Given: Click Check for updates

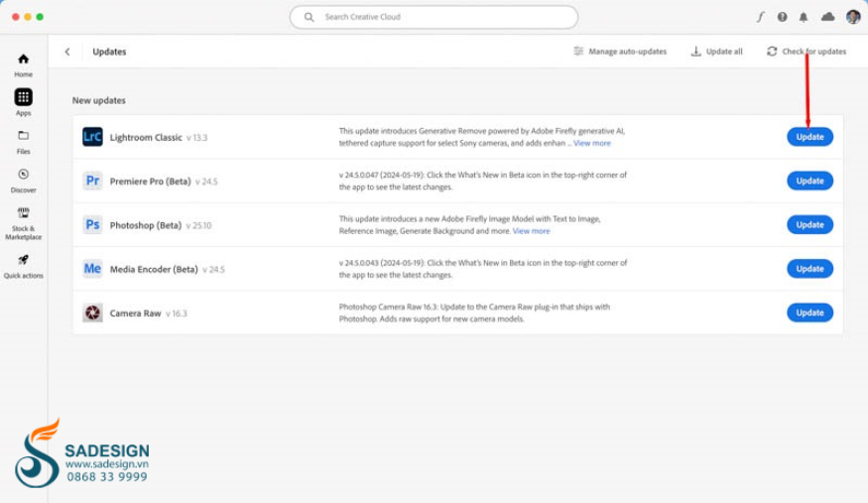Looking at the screenshot, I should [x=806, y=52].
